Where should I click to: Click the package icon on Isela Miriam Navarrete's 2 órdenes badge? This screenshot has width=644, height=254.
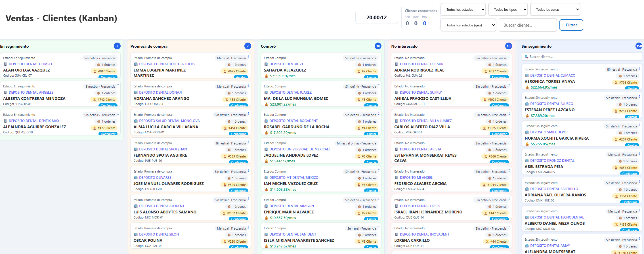[x=359, y=235]
